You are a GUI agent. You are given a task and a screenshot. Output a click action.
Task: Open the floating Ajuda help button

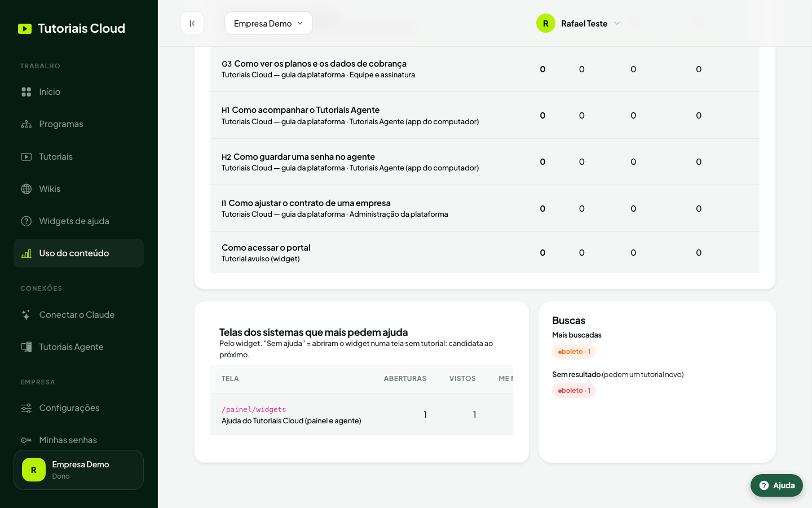point(776,485)
